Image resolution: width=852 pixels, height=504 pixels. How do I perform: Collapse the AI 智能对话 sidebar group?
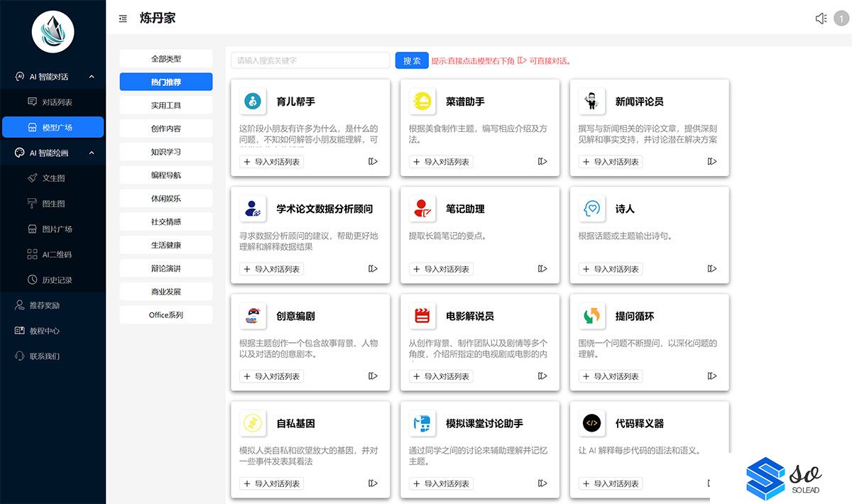pos(53,77)
